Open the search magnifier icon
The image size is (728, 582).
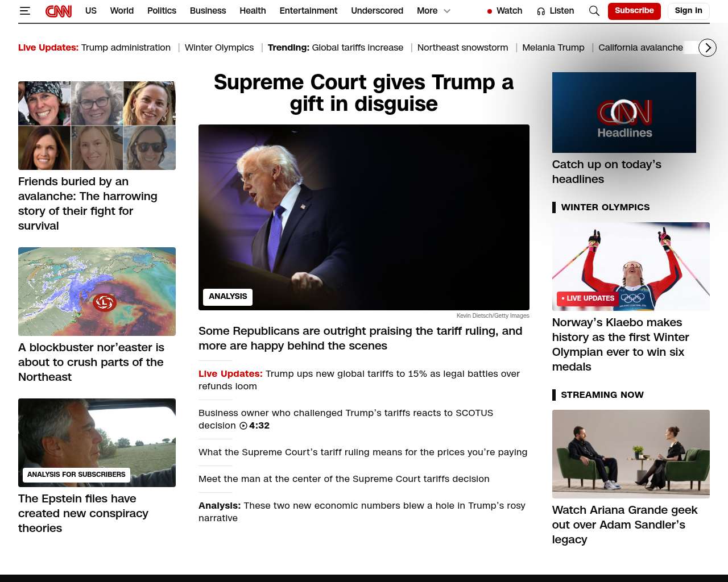tap(594, 11)
